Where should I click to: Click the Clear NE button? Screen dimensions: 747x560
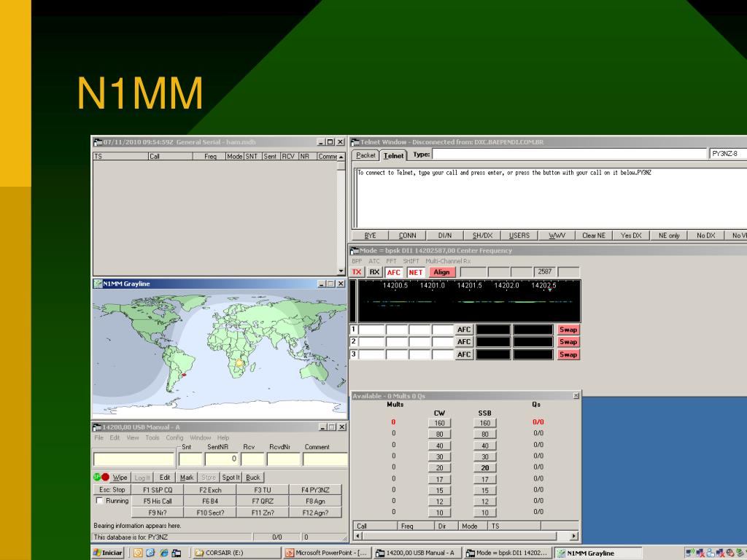[594, 236]
